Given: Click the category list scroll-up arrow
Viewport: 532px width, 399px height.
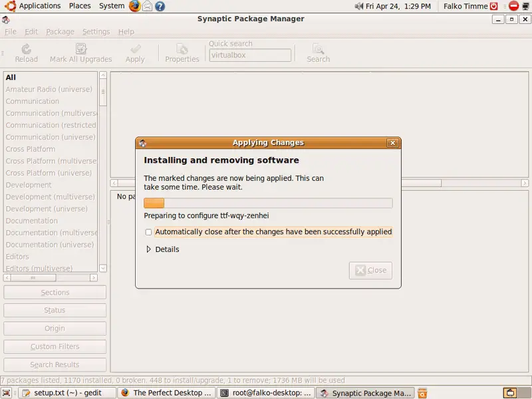Looking at the screenshot, I should (x=103, y=75).
